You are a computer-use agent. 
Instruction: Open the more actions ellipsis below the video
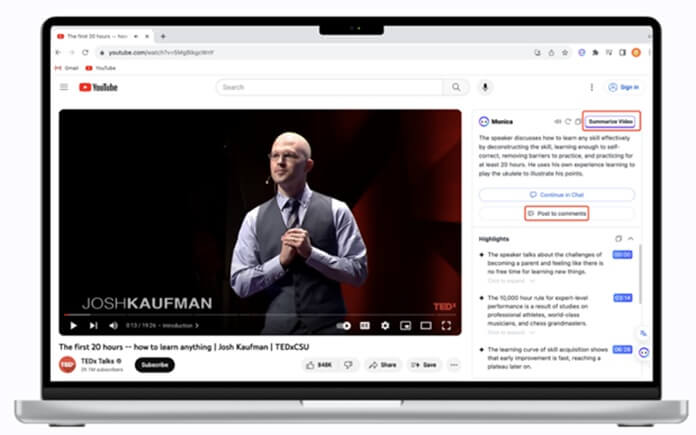tap(454, 365)
